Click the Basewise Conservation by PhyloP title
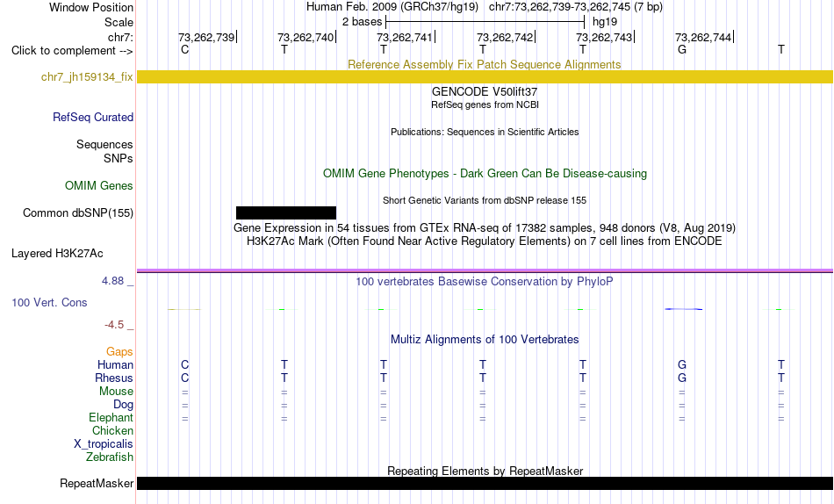834x504 pixels. [x=485, y=282]
